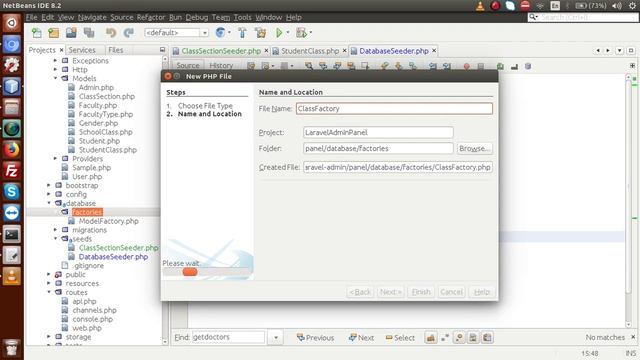
Task: Click the red breakpoint toggle icon in editor toolbar
Action: tap(467, 66)
